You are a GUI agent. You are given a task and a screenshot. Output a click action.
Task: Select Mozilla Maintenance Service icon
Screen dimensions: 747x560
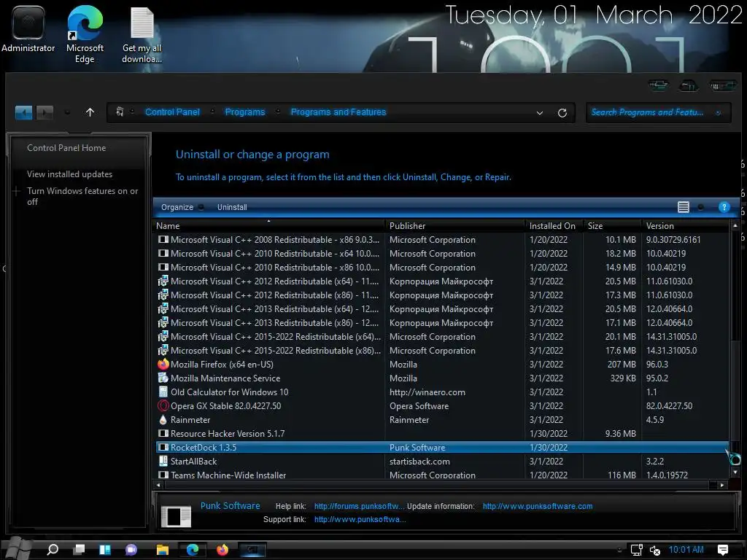pos(163,378)
